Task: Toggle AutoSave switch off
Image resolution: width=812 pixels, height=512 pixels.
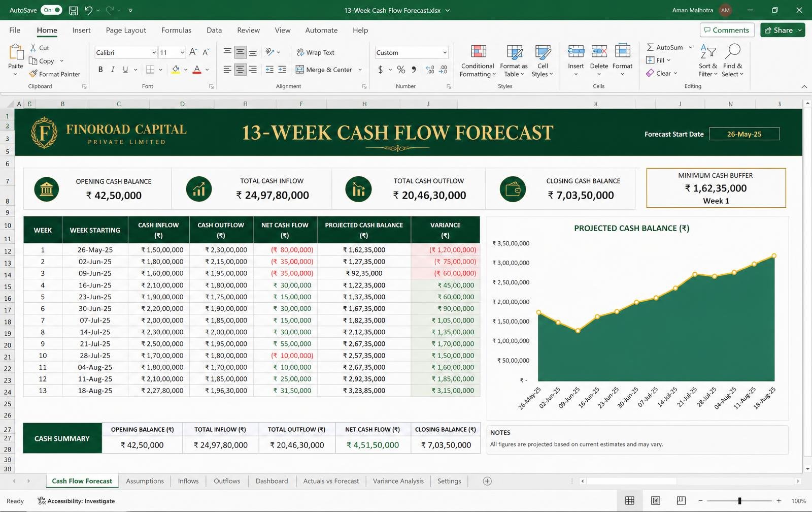Action: (x=51, y=10)
